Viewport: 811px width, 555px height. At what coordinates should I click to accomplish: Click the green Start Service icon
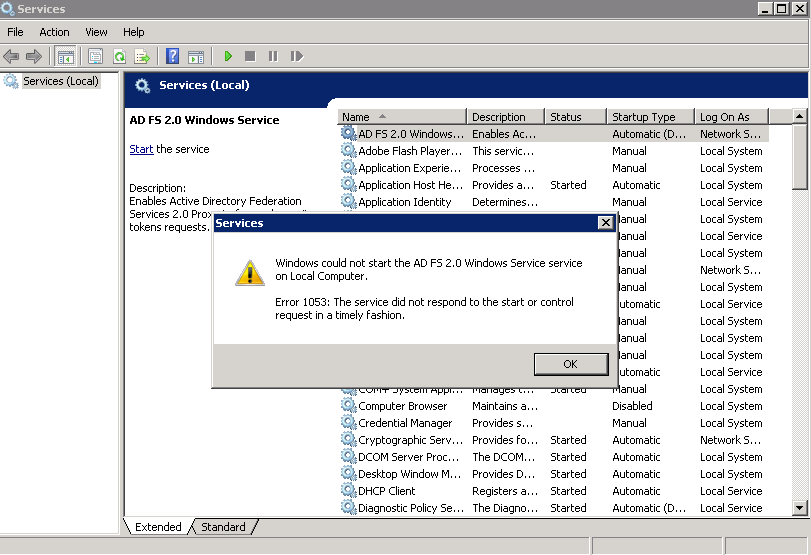(x=228, y=56)
